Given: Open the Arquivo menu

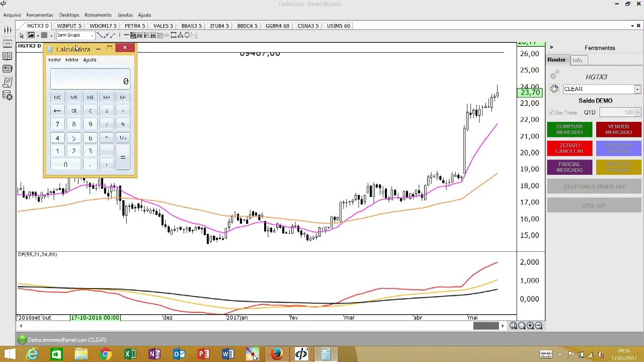Looking at the screenshot, I should click(x=12, y=15).
